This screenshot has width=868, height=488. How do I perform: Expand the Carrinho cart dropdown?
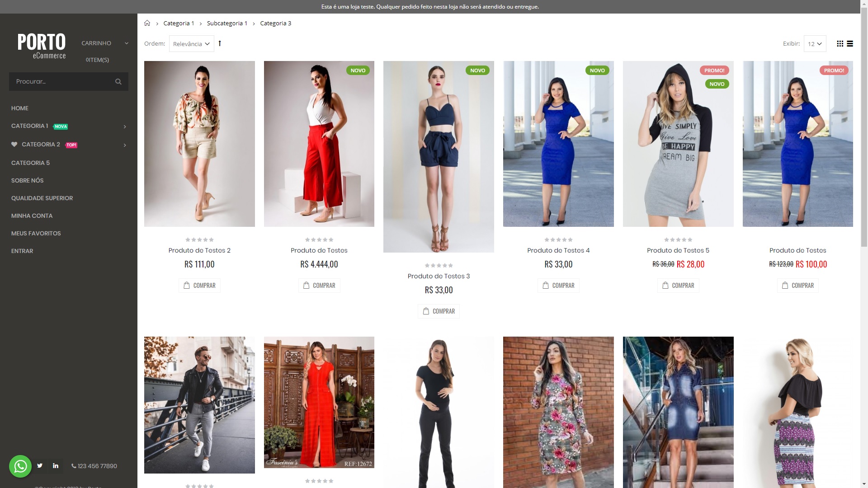tap(105, 43)
